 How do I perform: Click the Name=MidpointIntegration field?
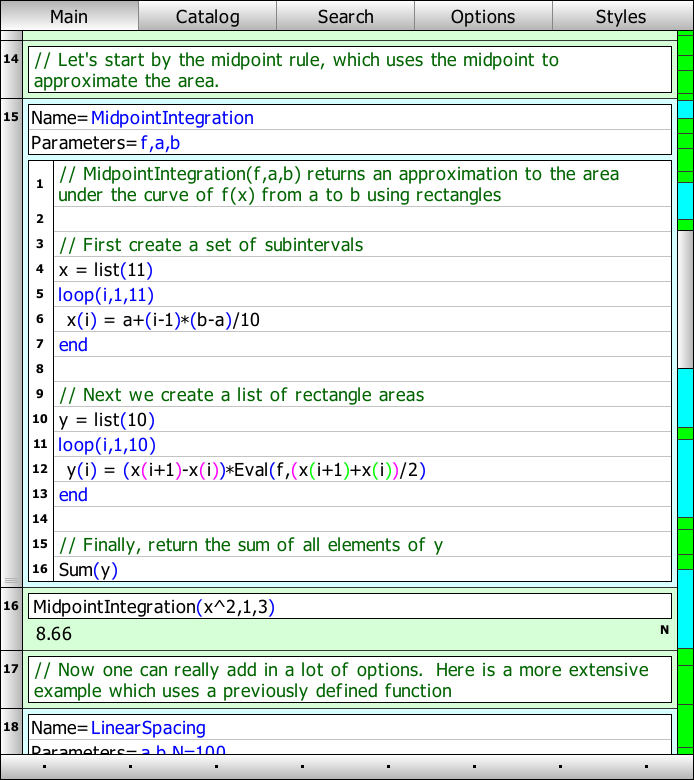(142, 118)
